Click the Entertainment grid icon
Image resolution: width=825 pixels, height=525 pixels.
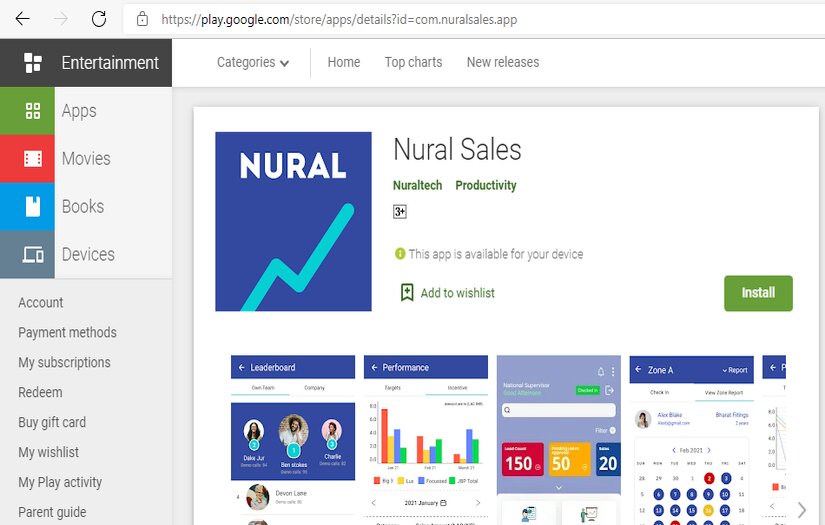[33, 63]
